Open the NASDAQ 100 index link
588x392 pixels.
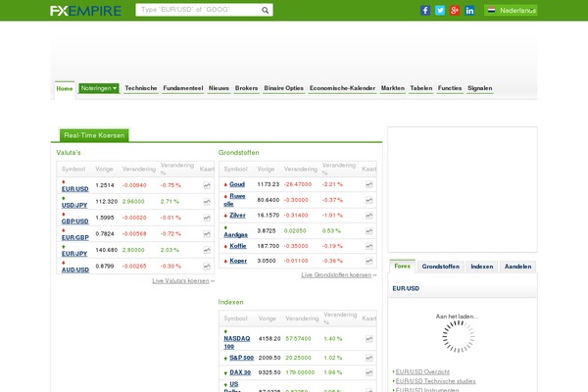point(236,342)
